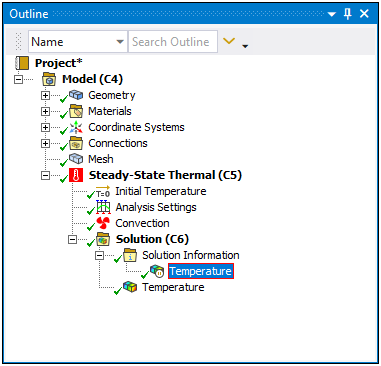Screen dimensions: 381x366
Task: Click the Connections folder icon
Action: [76, 143]
